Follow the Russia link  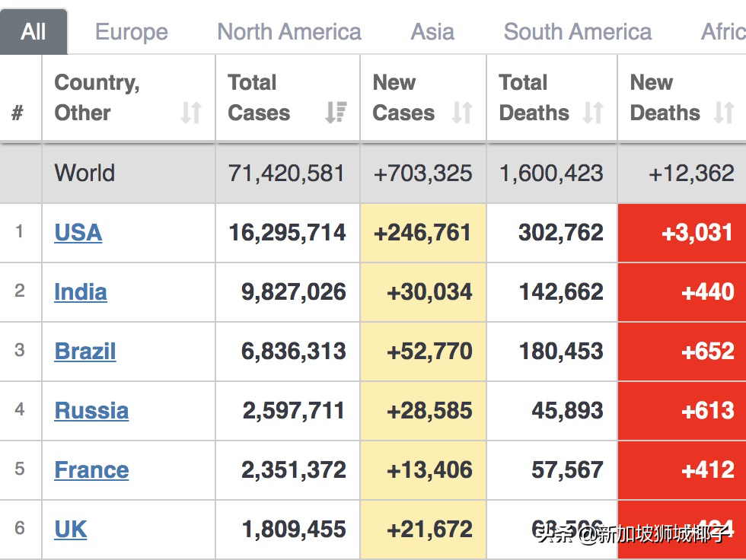91,411
